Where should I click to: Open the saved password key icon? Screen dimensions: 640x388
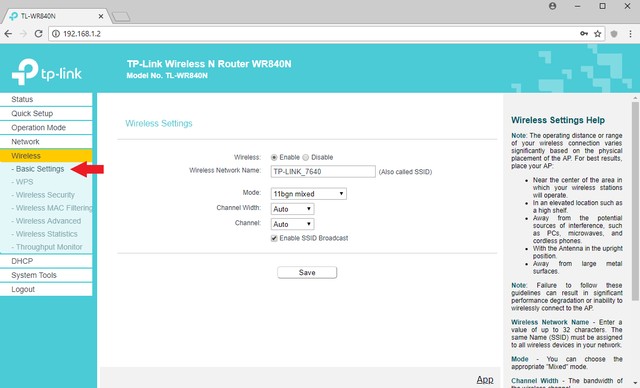(x=584, y=34)
